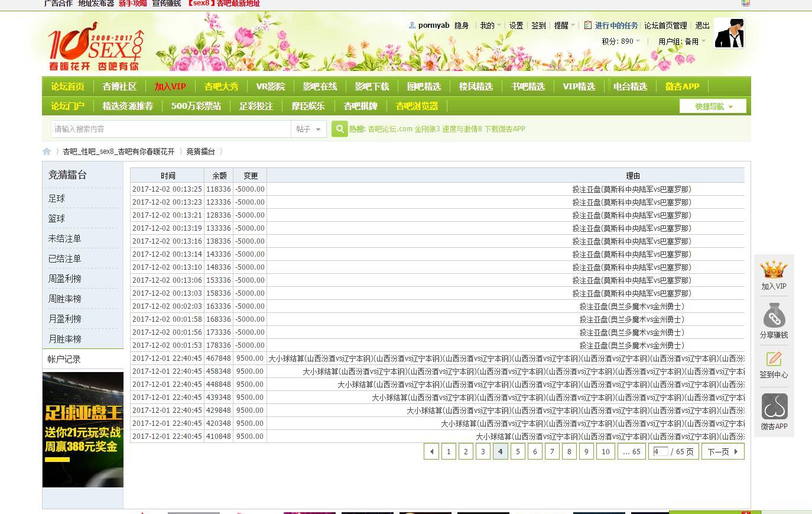
Task: Click 退出 to log out
Action: click(x=703, y=25)
